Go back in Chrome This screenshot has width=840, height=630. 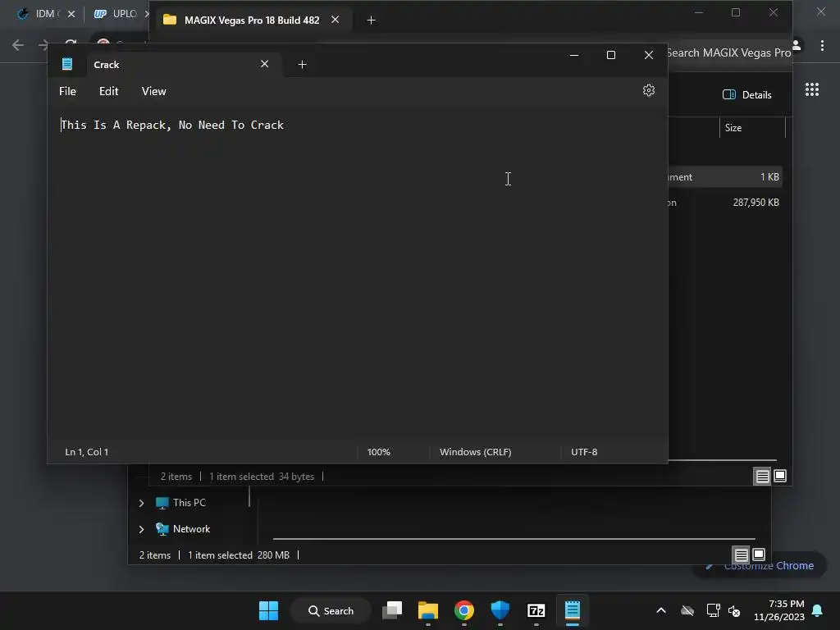18,46
